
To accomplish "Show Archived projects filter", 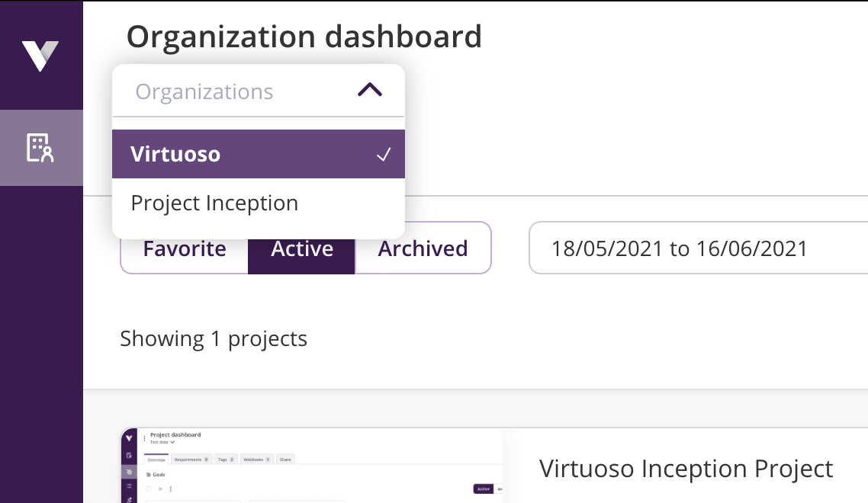I will click(423, 248).
